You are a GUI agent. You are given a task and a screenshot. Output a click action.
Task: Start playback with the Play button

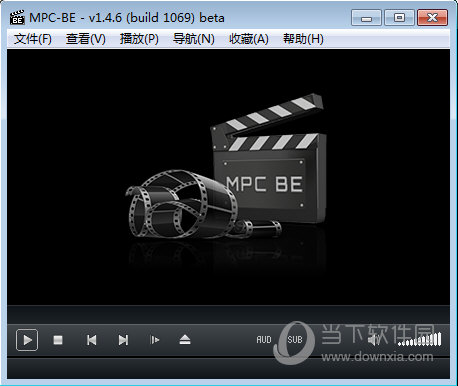click(x=27, y=340)
